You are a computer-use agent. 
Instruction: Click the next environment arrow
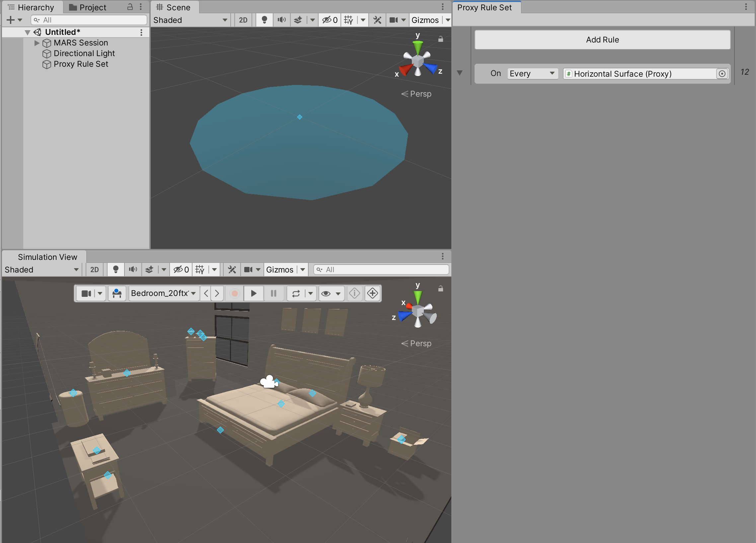tap(217, 293)
